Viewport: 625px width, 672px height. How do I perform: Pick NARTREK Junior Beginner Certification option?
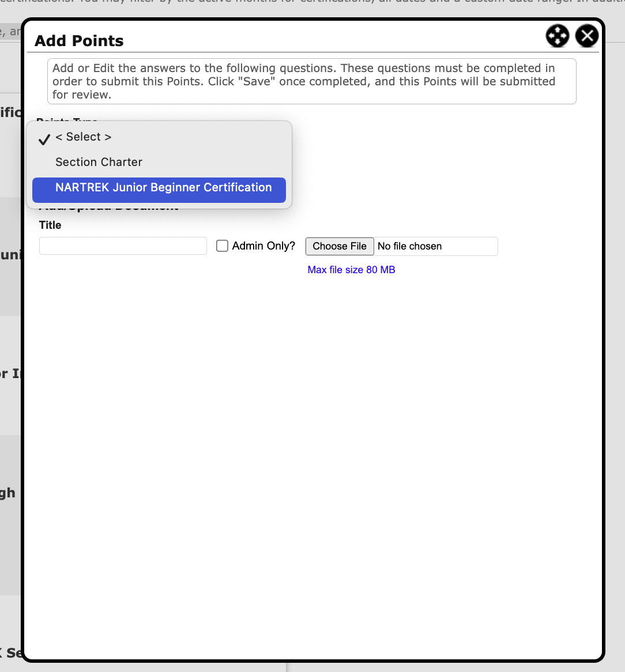(163, 188)
